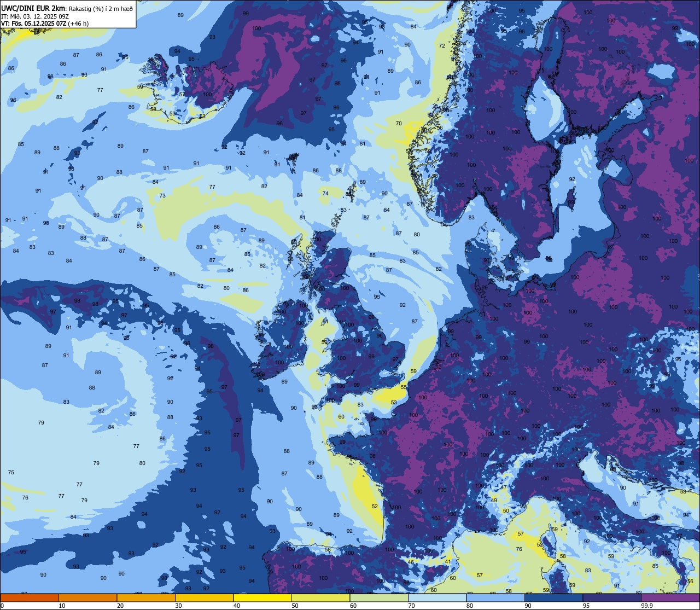Screen dimensions: 700x610
Task: Click the 'IT: Mið. 03. 12. 2025 09Z' line
Action: point(35,16)
